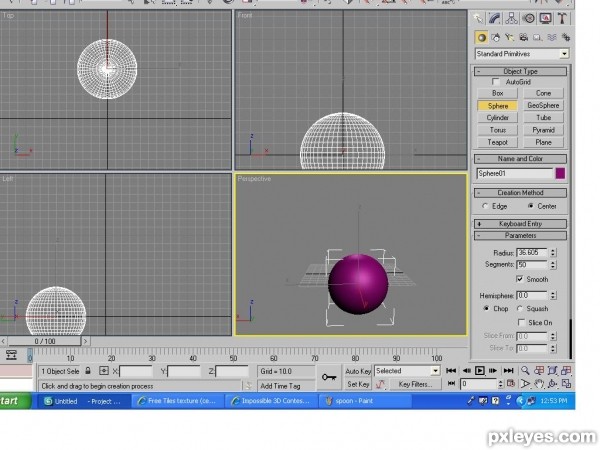Click the Maximize Viewport Toggle icon
The image size is (600, 450).
pyautogui.click(x=567, y=384)
